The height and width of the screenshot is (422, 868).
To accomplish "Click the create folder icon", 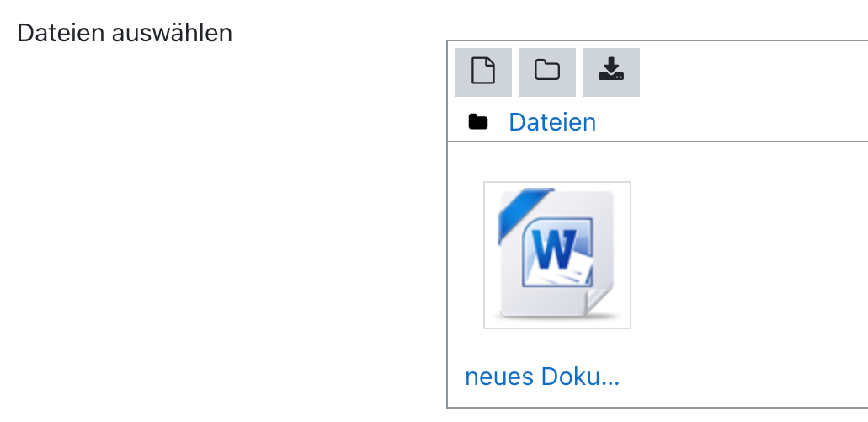I will tap(547, 72).
